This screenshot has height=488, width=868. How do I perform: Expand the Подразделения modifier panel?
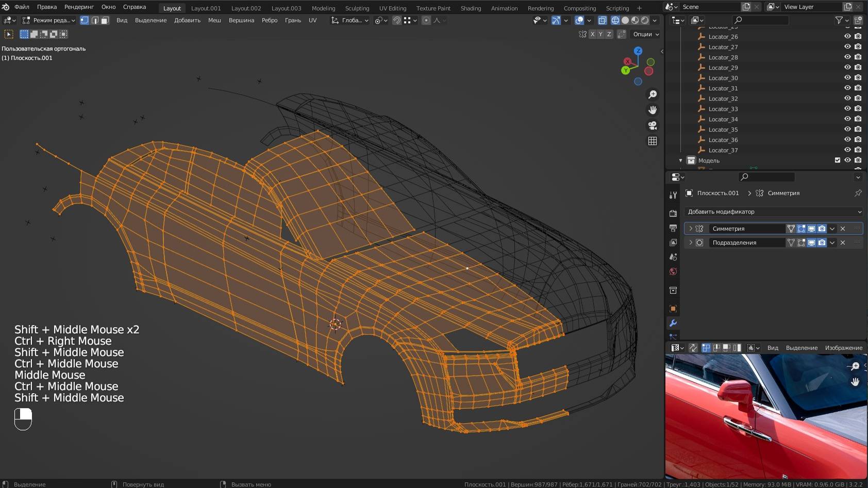(x=691, y=242)
